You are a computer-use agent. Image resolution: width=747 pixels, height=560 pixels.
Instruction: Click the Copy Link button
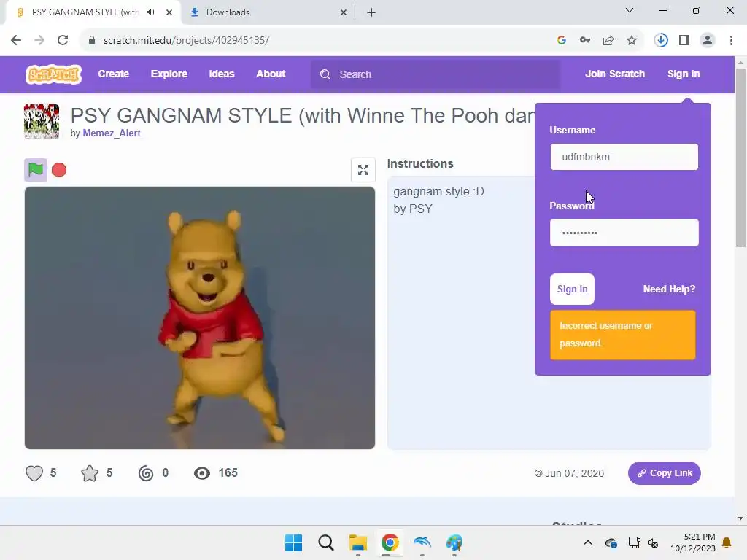(x=664, y=473)
